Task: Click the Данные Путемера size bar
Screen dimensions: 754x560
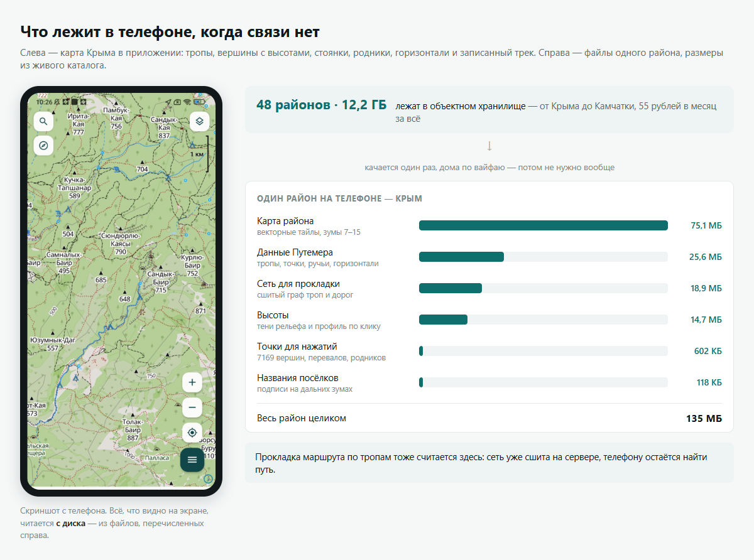Action: [x=544, y=257]
